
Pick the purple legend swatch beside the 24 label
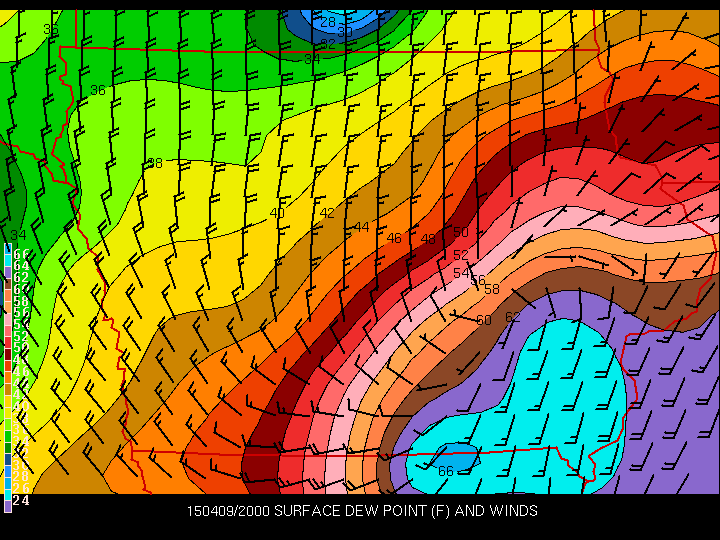click(x=8, y=506)
